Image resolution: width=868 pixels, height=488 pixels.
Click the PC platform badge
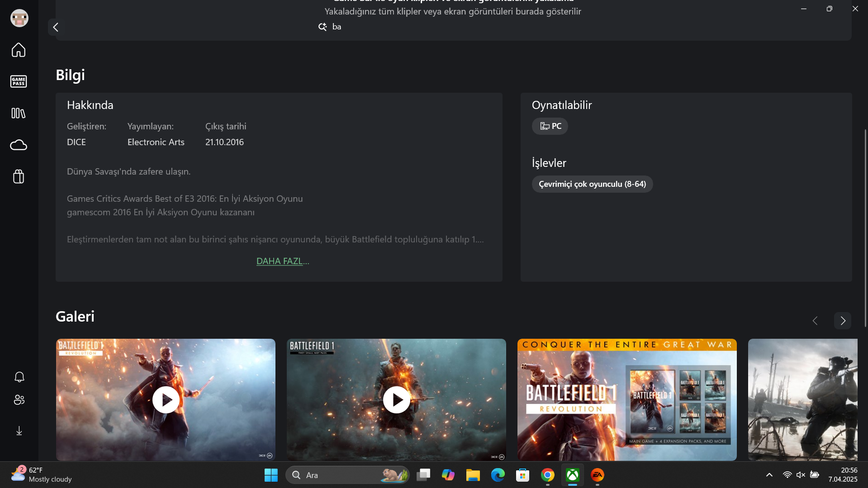coord(550,126)
